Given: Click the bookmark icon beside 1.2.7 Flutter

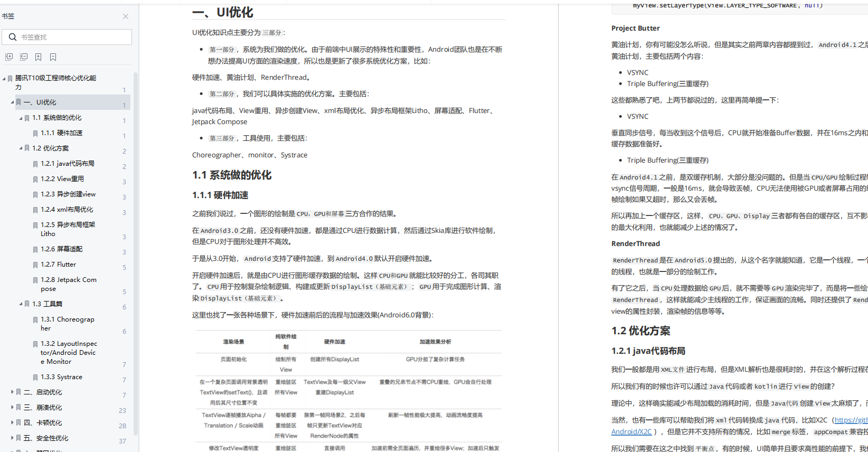Looking at the screenshot, I should pyautogui.click(x=35, y=265).
